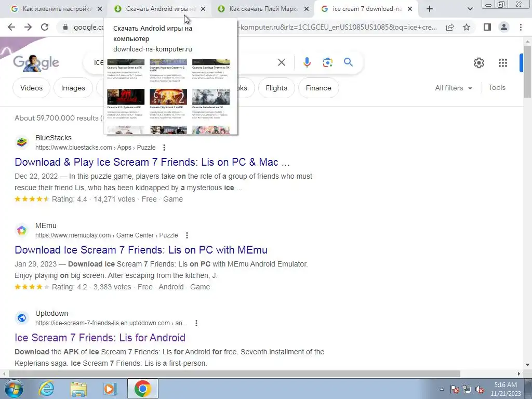Click the scroll-right arrow of horizontal scrollbar
Screen dimensions: 532x399
click(x=519, y=374)
